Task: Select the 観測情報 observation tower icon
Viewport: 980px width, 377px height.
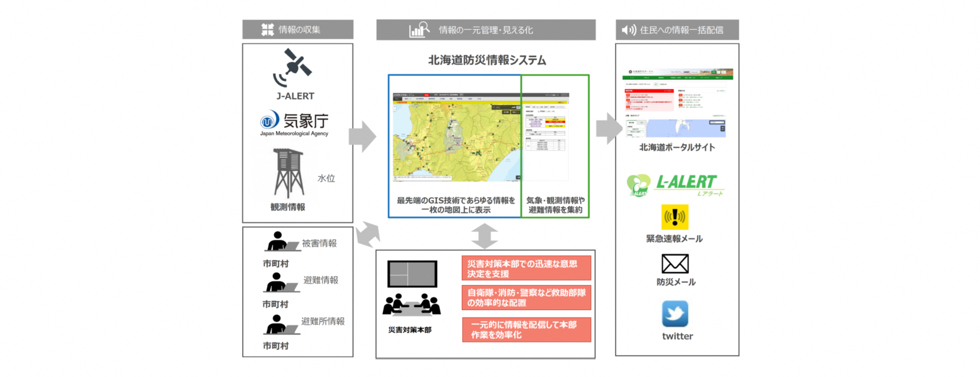Action: click(x=288, y=174)
